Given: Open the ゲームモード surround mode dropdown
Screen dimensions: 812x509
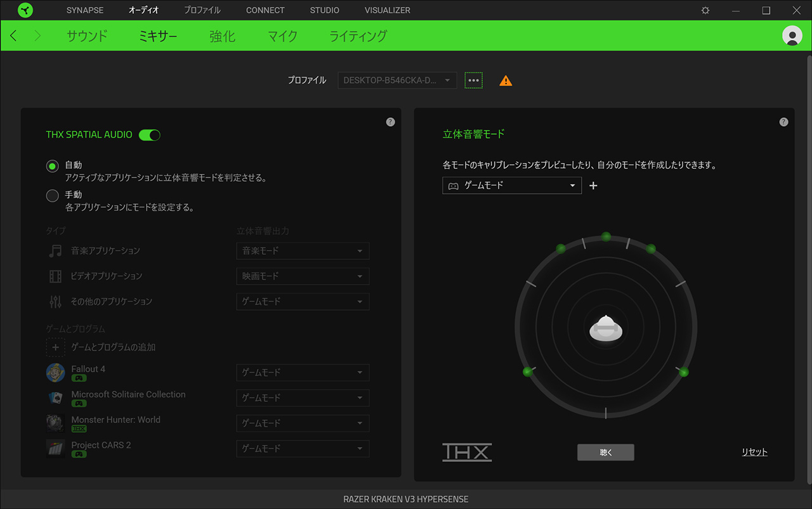Looking at the screenshot, I should click(x=512, y=186).
